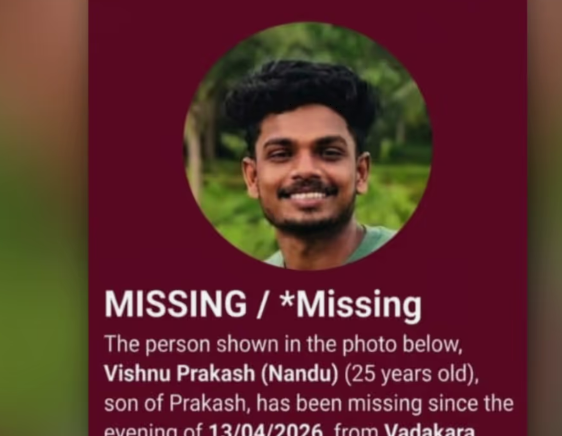Click the bold place name Vadakara
This screenshot has width=562, height=436.
pos(429,429)
